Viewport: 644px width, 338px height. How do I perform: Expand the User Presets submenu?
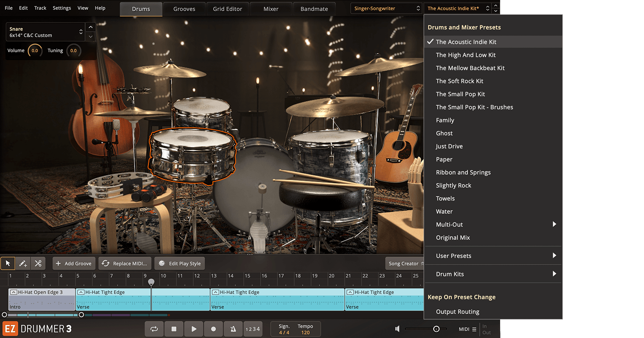pos(493,256)
